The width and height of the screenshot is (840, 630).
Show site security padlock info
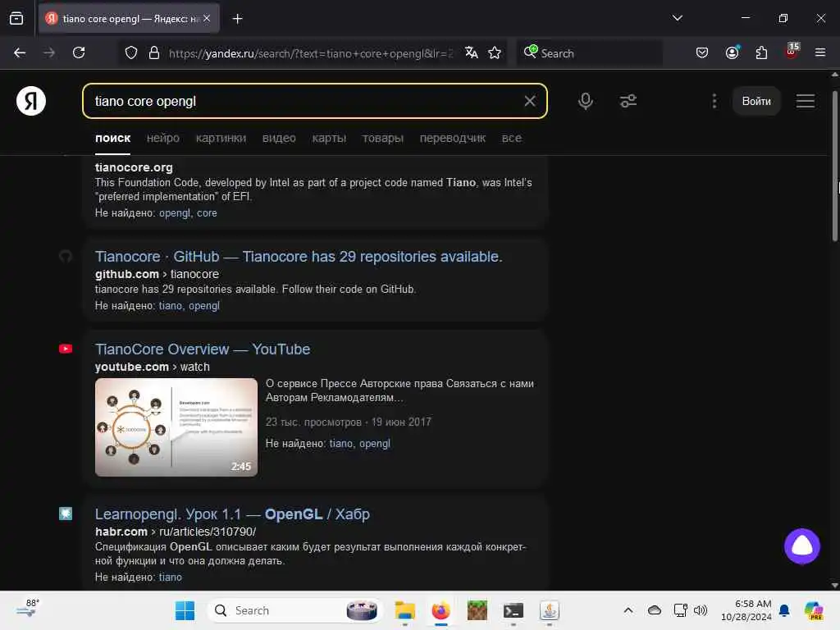[154, 53]
